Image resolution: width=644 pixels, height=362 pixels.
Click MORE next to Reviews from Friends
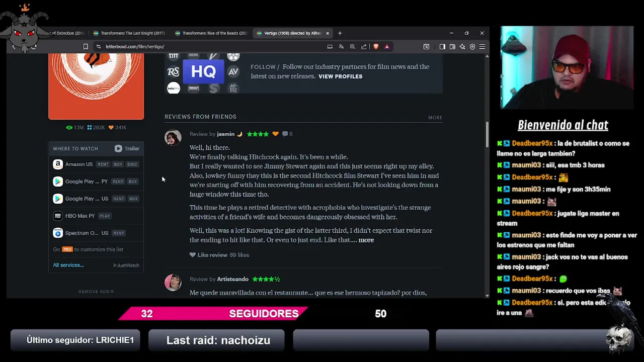(x=435, y=118)
